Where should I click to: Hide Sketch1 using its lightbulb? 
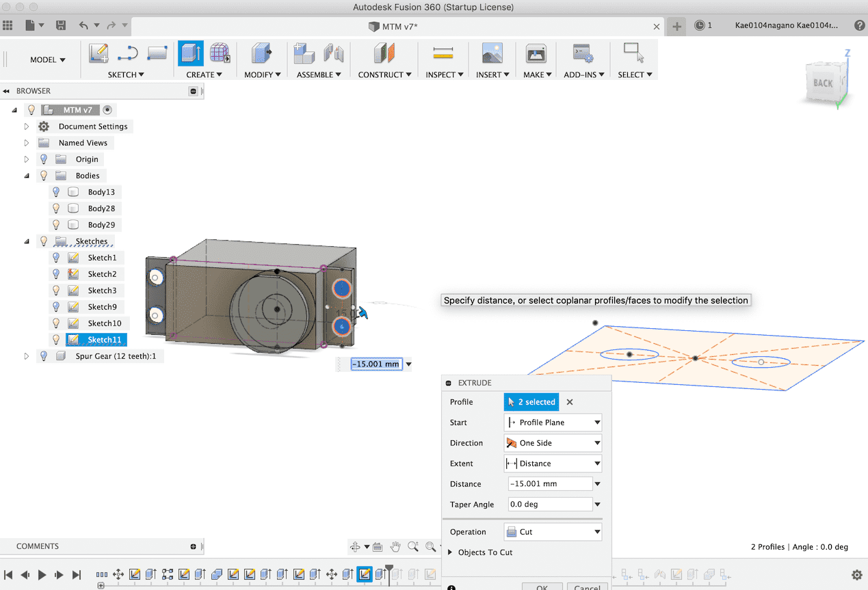coord(57,258)
